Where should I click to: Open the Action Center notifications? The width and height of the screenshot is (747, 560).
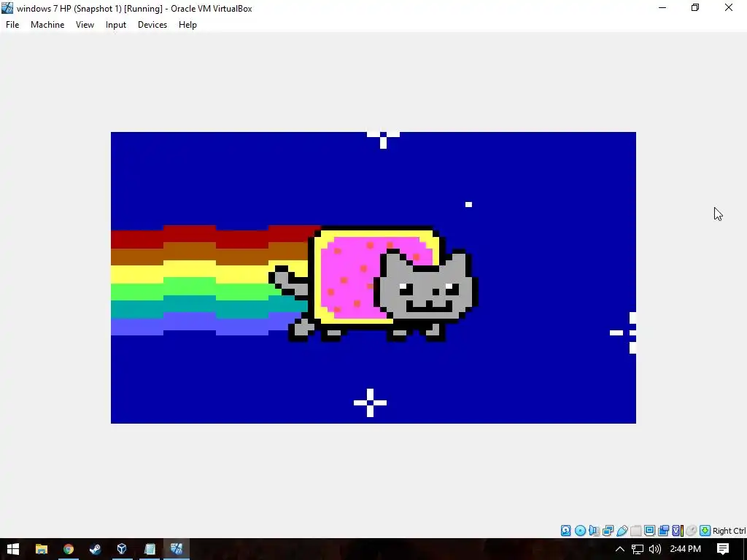pos(723,549)
